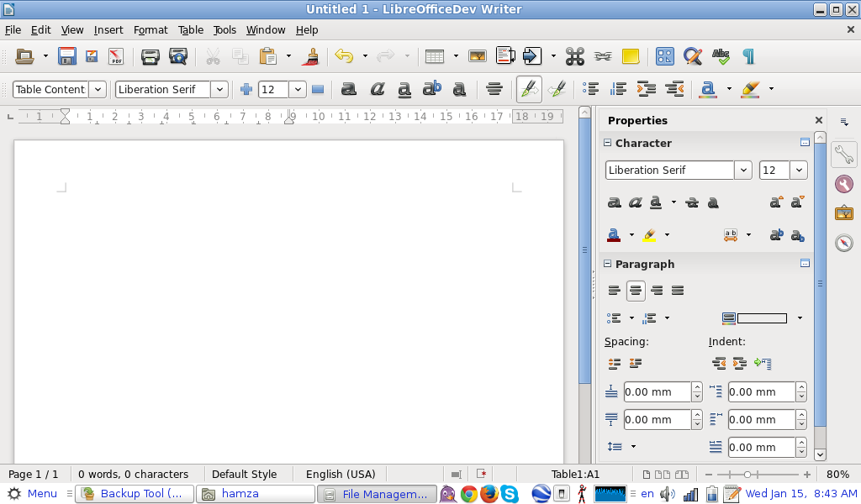Open the Table menu

(191, 29)
